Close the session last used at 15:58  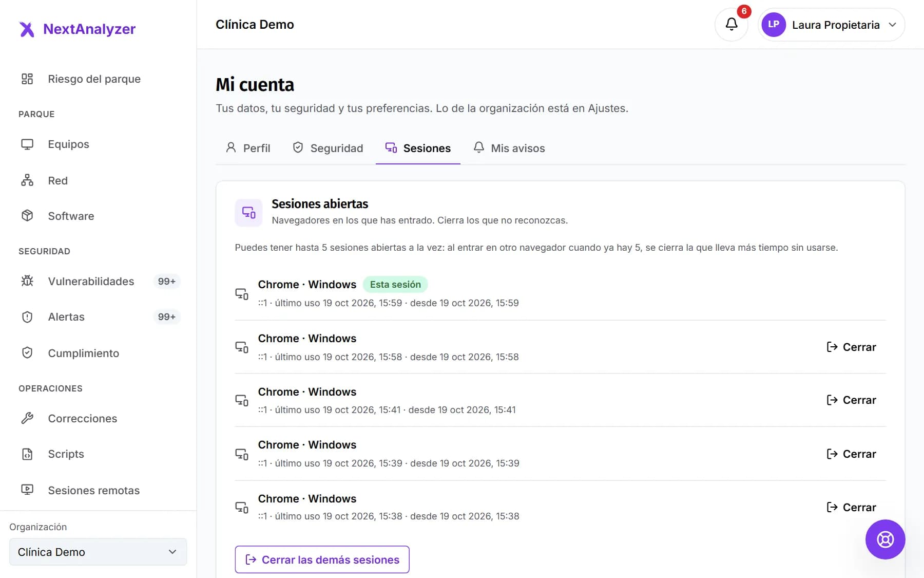coord(852,347)
